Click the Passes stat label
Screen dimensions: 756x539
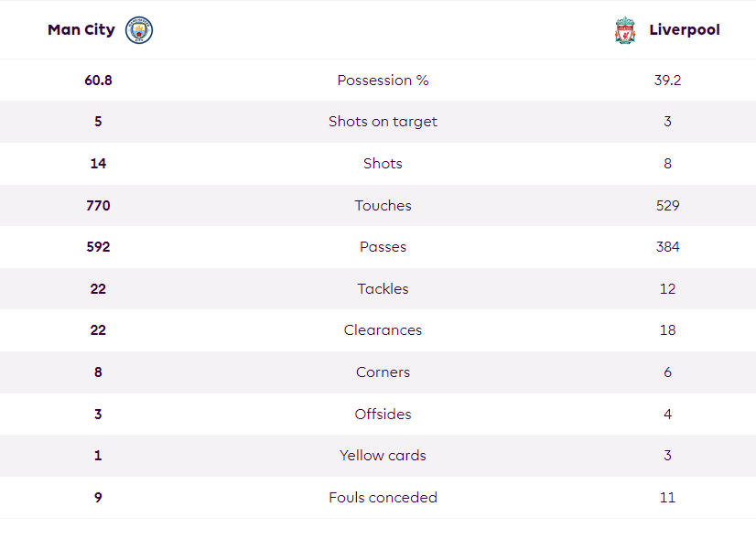383,247
